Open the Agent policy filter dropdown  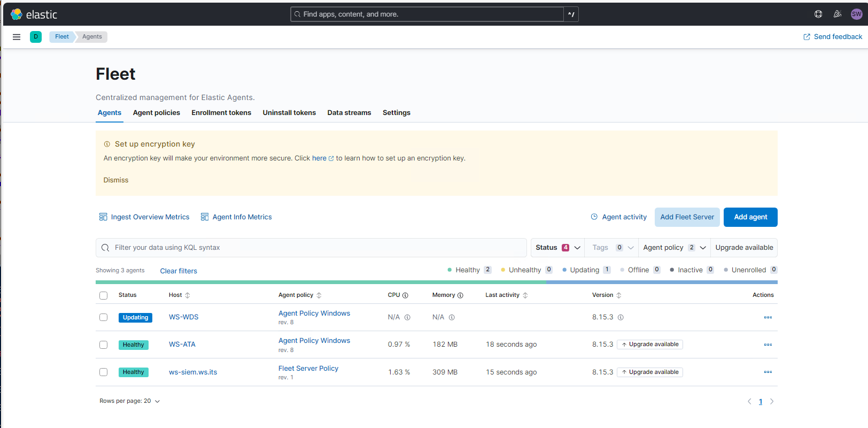675,248
